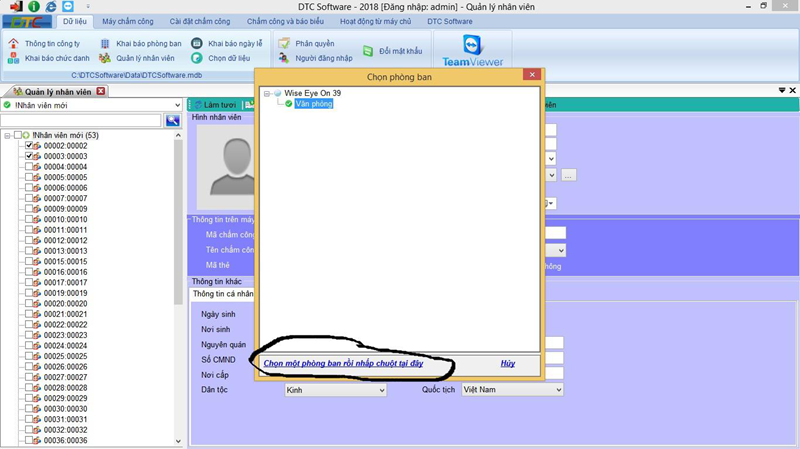The image size is (800, 449).
Task: Open Khai báo chức danh job titles
Action: coord(56,58)
